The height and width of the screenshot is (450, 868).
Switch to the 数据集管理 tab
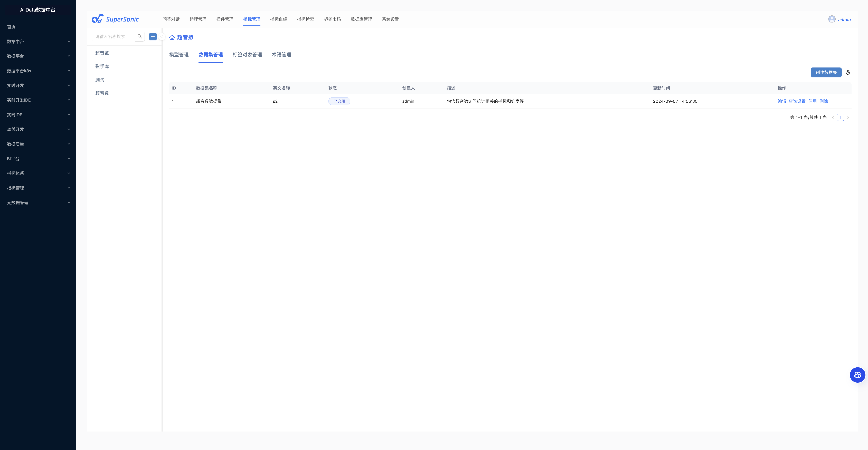(x=211, y=55)
